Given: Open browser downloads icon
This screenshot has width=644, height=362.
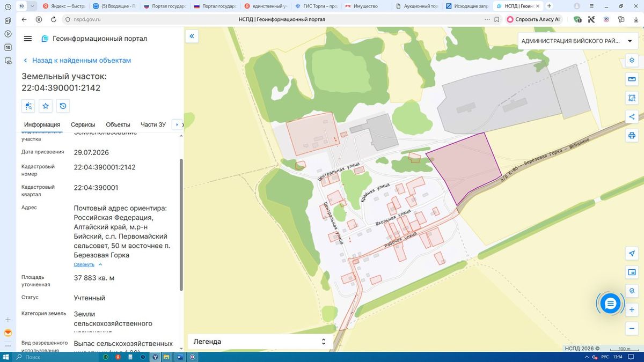Looking at the screenshot, I should point(635,19).
